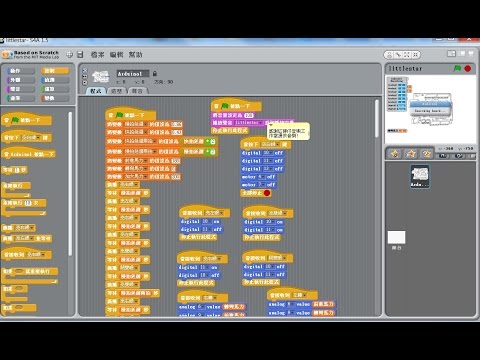Click the floppy disk save icon

coord(80,54)
